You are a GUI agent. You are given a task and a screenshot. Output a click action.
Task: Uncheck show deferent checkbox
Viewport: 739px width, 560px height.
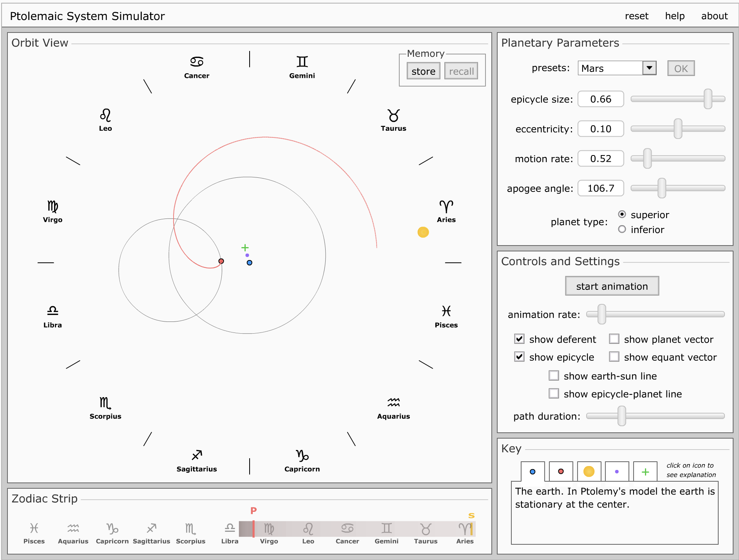[520, 339]
